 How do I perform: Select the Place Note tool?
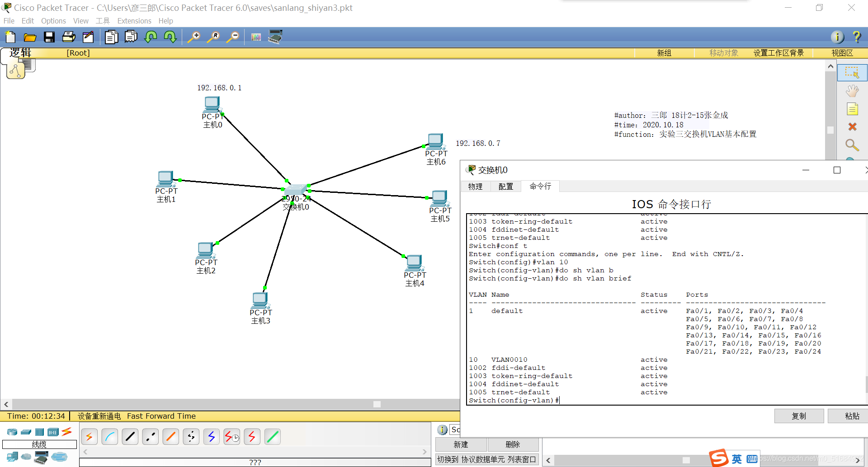(x=852, y=109)
